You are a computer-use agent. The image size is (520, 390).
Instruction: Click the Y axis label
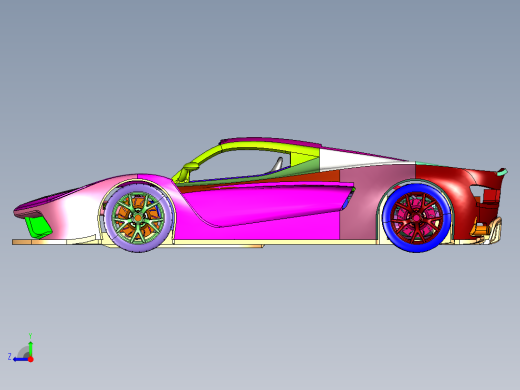(30, 336)
